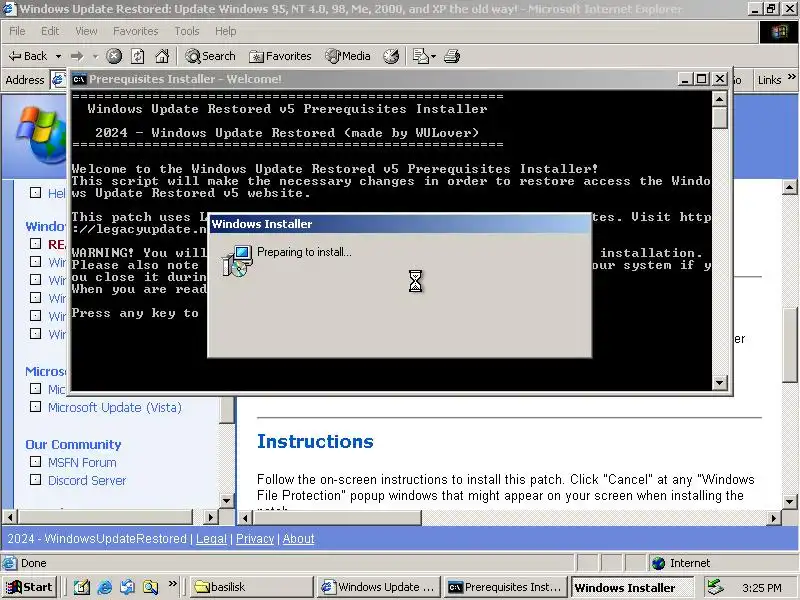Open the Legal footer link
Image resolution: width=800 pixels, height=600 pixels.
(211, 539)
